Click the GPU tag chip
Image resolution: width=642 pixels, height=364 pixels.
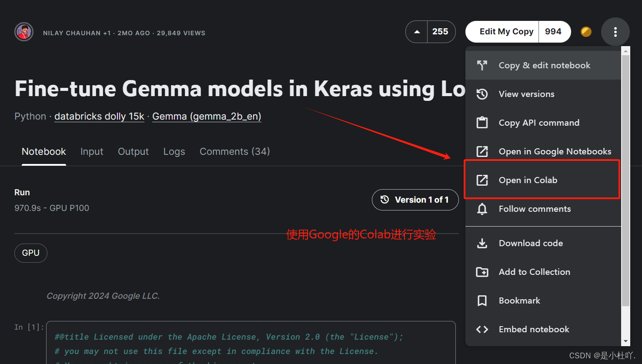point(31,253)
